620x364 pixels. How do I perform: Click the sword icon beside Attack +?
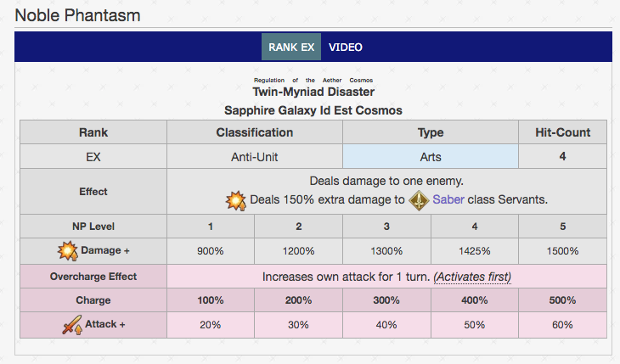click(x=73, y=324)
